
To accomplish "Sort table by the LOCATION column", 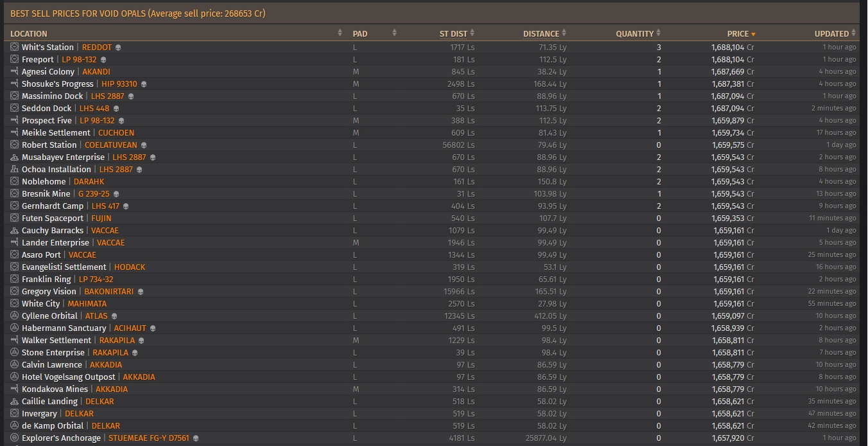I will coord(29,33).
